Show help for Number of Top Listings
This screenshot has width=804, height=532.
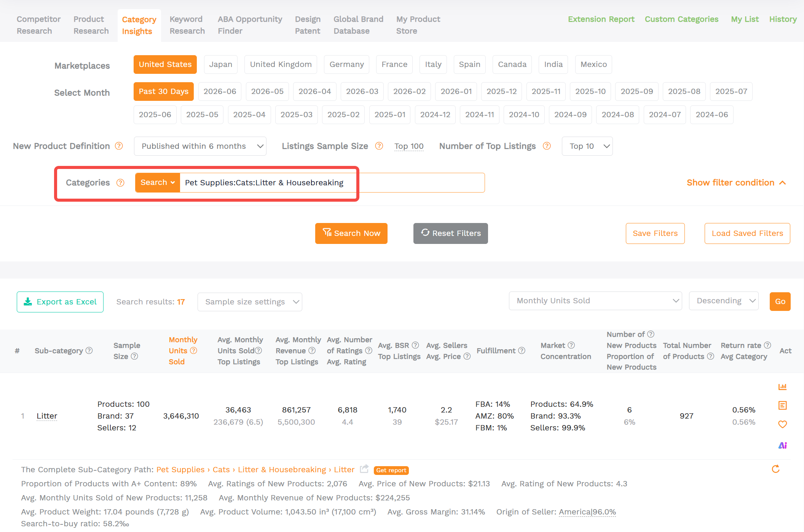[x=547, y=146]
